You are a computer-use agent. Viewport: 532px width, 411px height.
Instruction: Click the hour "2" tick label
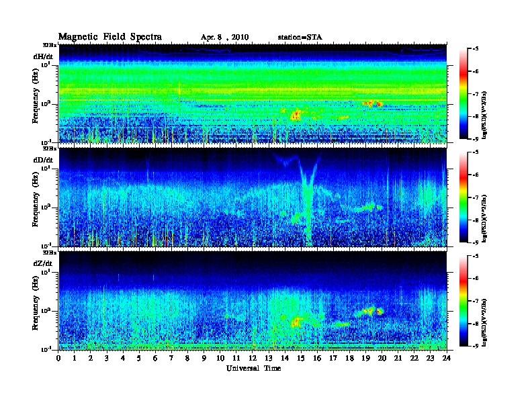(x=91, y=359)
